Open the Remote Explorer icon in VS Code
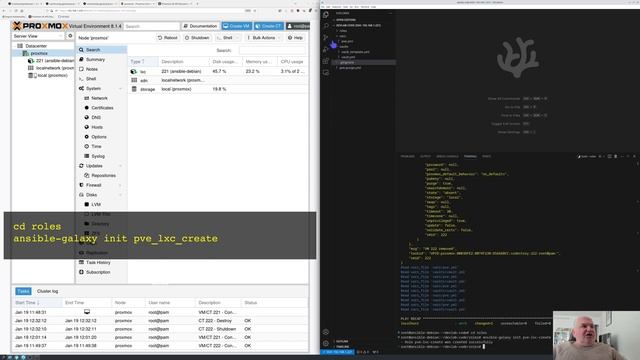 (326, 73)
